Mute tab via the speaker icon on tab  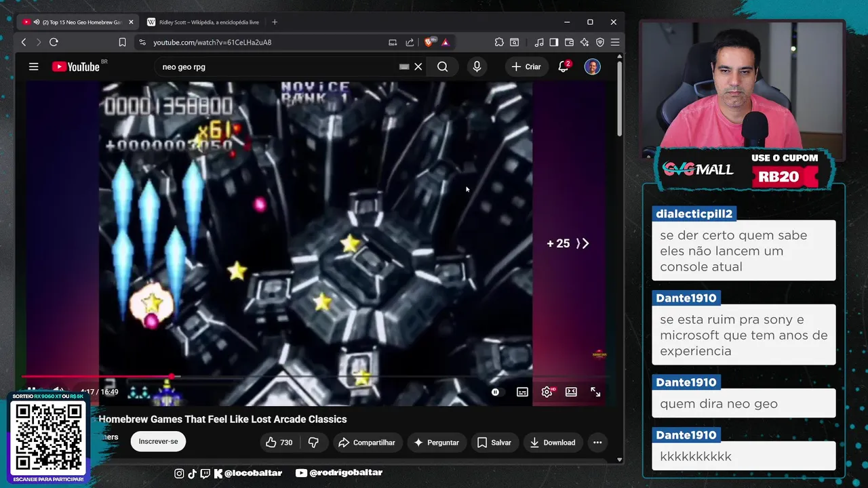click(36, 22)
